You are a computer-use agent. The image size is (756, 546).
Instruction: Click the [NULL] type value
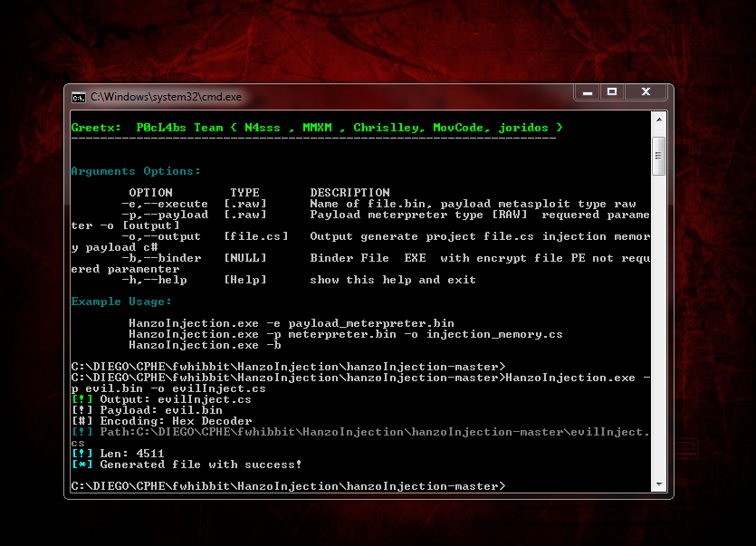(245, 258)
